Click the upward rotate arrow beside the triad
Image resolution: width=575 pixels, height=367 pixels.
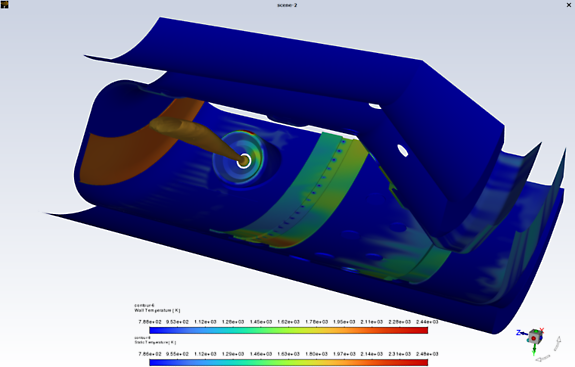pyautogui.click(x=557, y=343)
